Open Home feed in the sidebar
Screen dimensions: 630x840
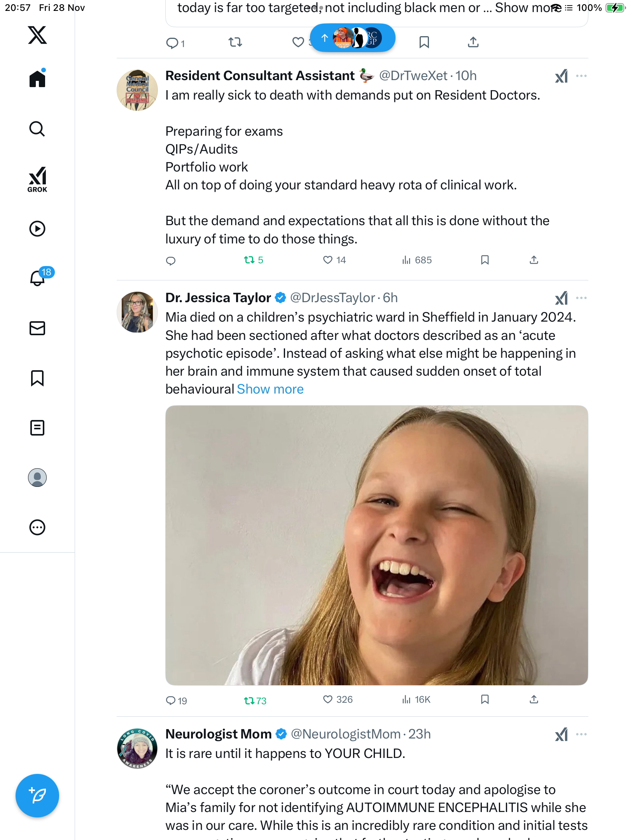(x=37, y=79)
